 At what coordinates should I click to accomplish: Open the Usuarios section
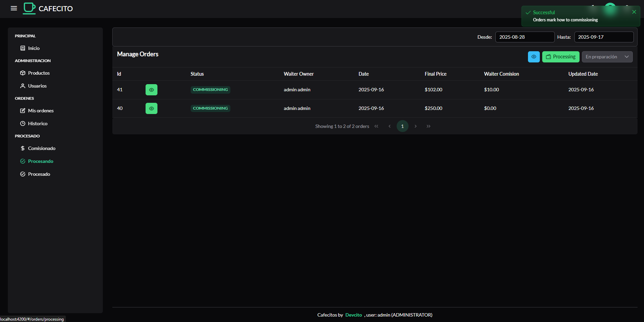coord(37,86)
